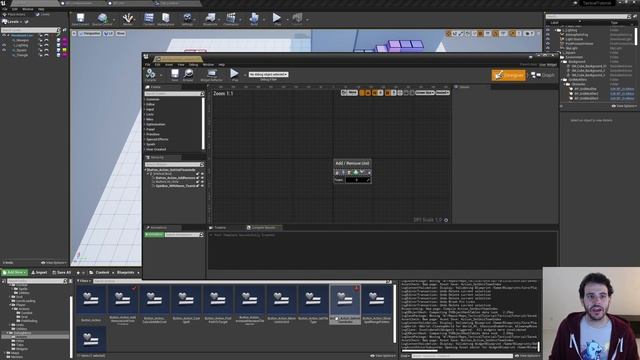Expand the Common palette category

coord(153,99)
